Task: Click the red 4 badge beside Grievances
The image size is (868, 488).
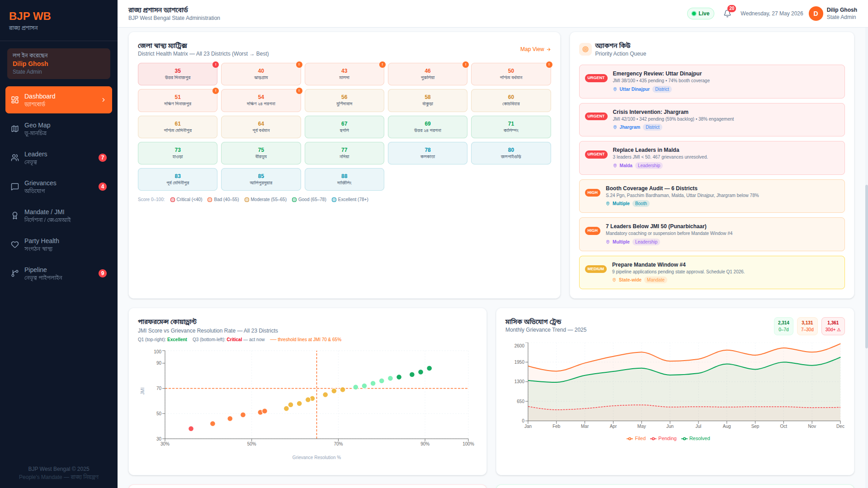Action: 103,187
